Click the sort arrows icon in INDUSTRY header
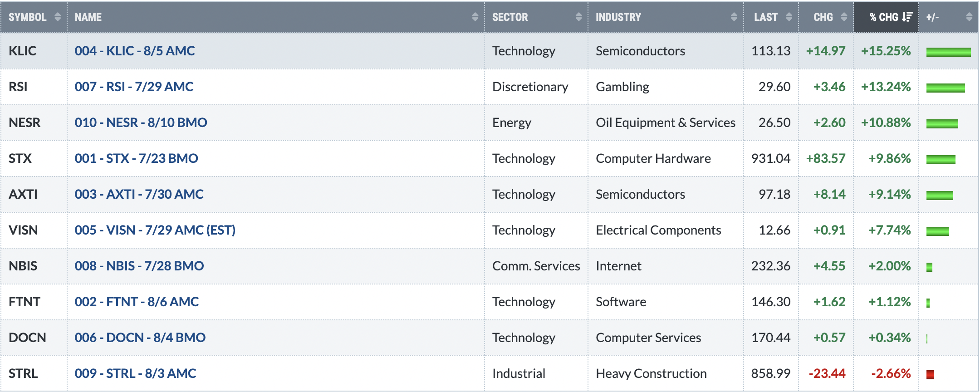Image resolution: width=980 pixels, height=392 pixels. (x=734, y=17)
